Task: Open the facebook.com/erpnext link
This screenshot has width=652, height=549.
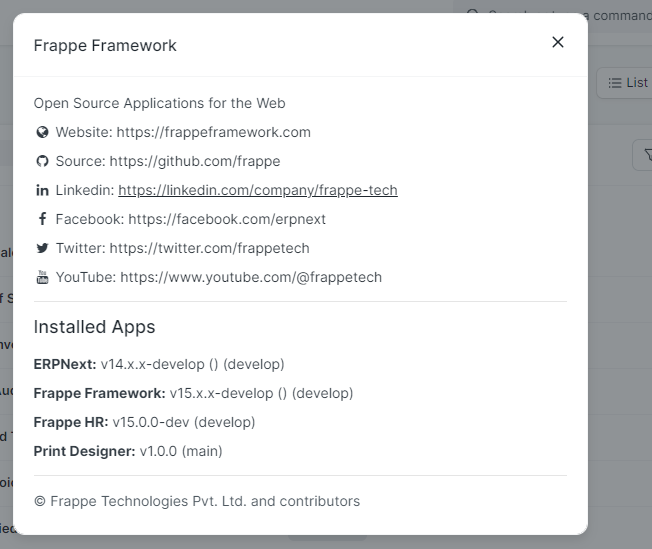Action: [227, 219]
